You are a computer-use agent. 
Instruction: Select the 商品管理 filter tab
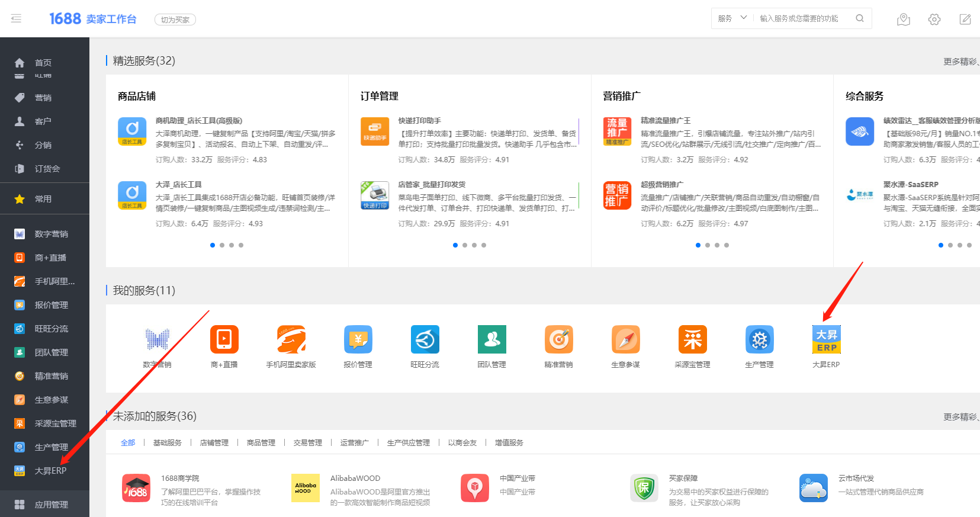click(x=261, y=443)
